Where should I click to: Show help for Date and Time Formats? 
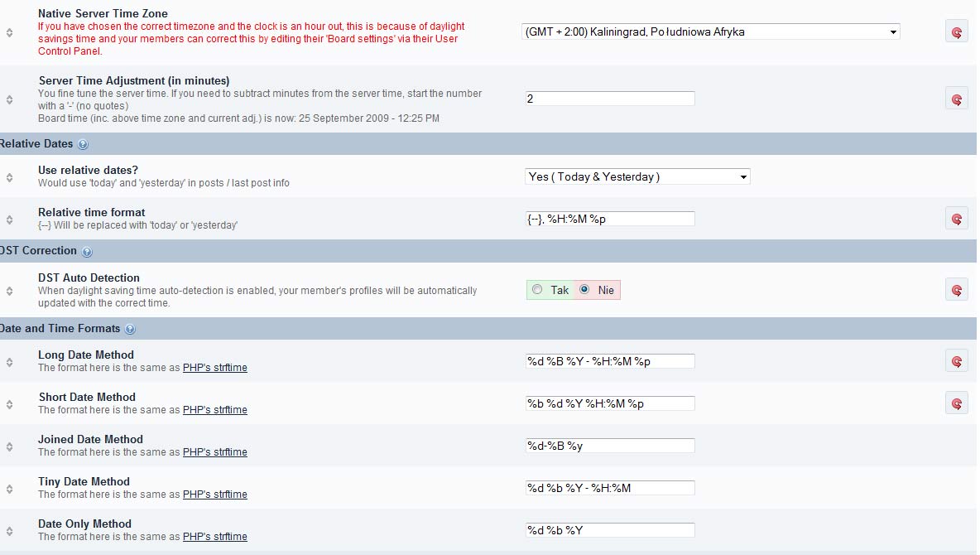pyautogui.click(x=130, y=330)
